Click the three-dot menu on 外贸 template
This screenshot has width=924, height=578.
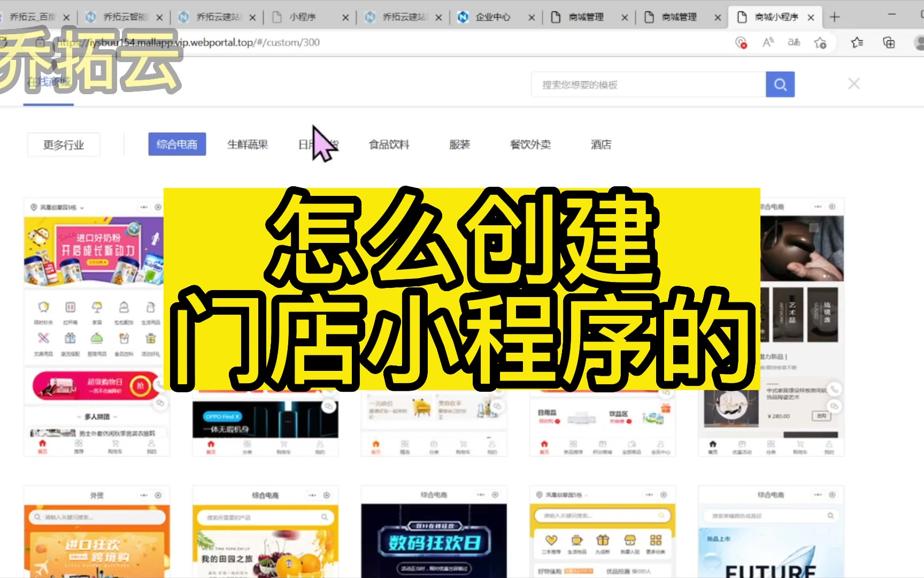144,496
